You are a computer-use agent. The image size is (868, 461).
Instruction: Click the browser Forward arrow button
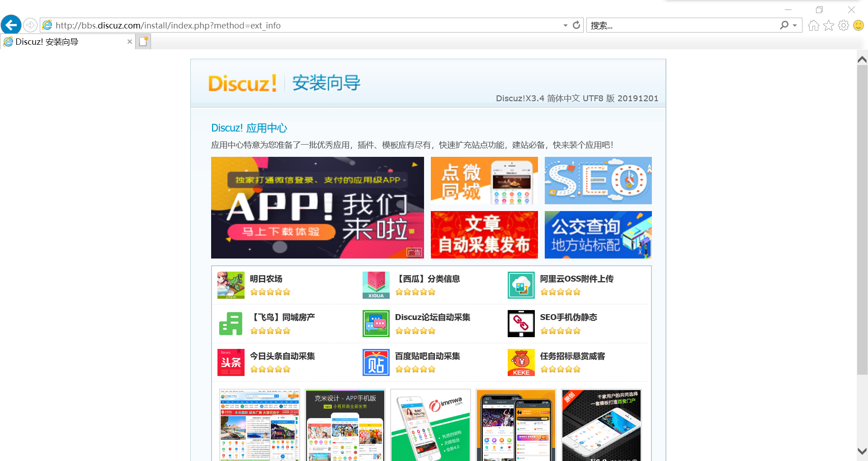pyautogui.click(x=30, y=25)
